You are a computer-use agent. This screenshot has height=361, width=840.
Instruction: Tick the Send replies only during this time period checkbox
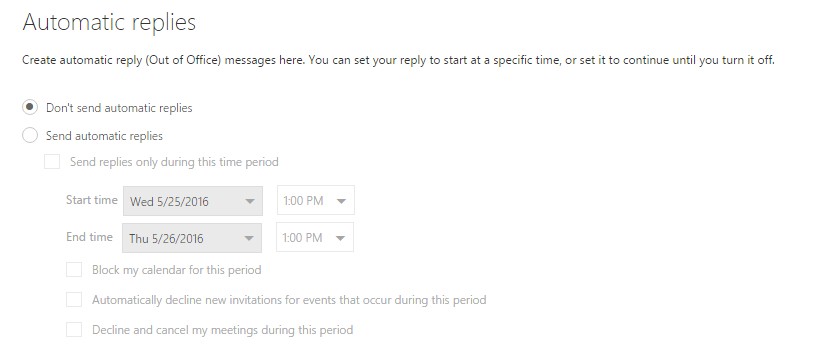pos(52,161)
